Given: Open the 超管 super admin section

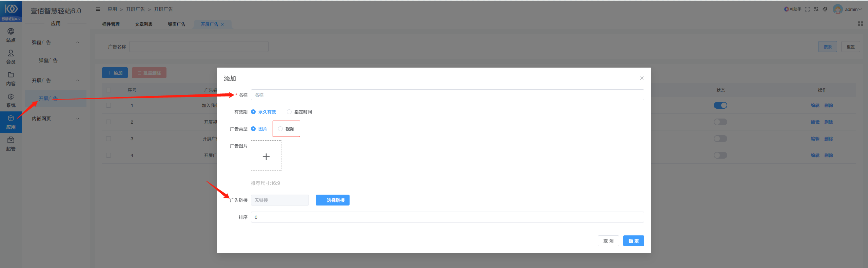Looking at the screenshot, I should tap(11, 144).
